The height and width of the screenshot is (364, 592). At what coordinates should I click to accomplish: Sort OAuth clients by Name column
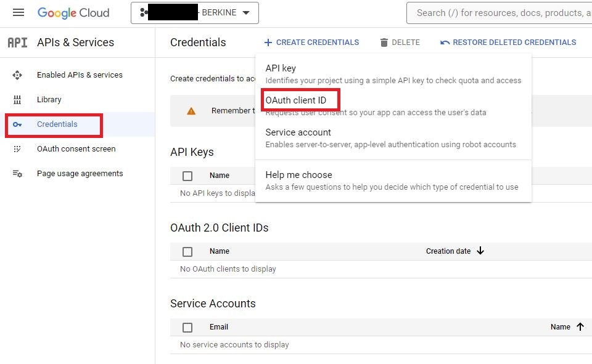point(220,251)
